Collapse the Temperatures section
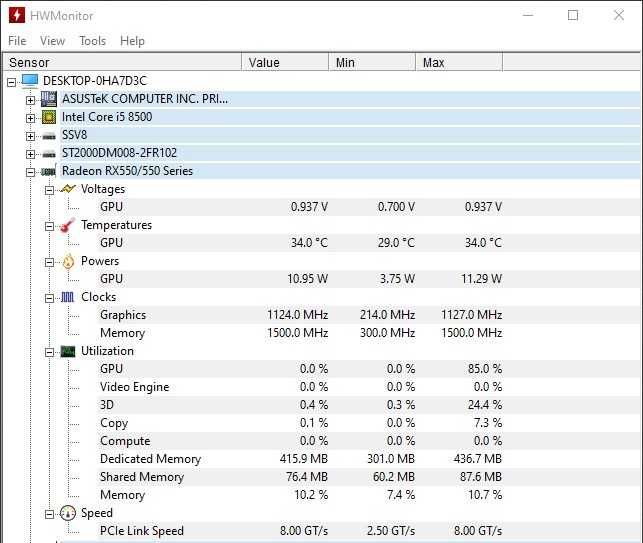 tap(49, 226)
